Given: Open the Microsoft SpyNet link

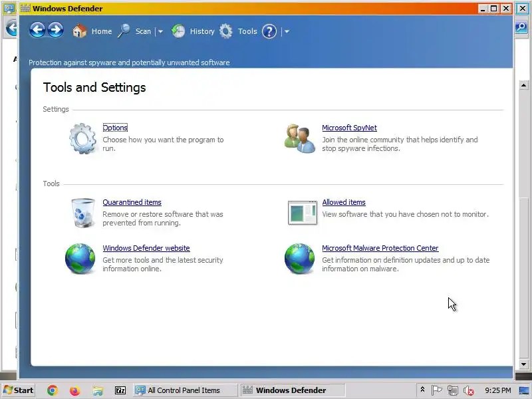Looking at the screenshot, I should (350, 128).
